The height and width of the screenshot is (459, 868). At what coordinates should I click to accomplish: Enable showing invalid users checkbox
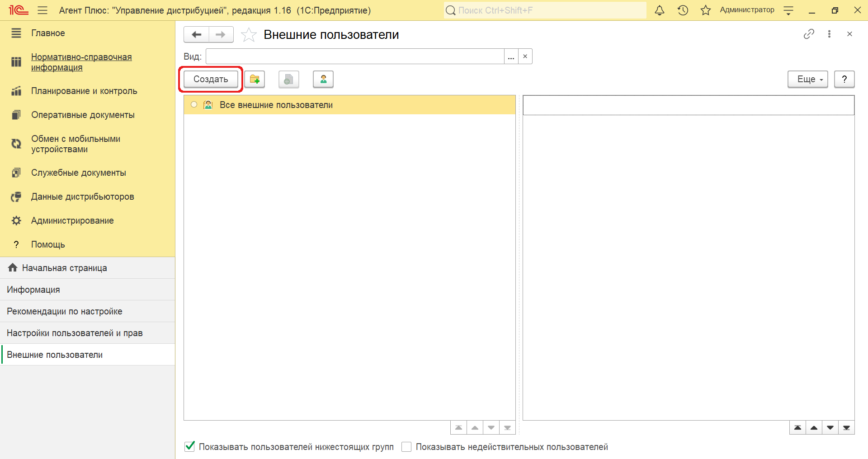406,447
